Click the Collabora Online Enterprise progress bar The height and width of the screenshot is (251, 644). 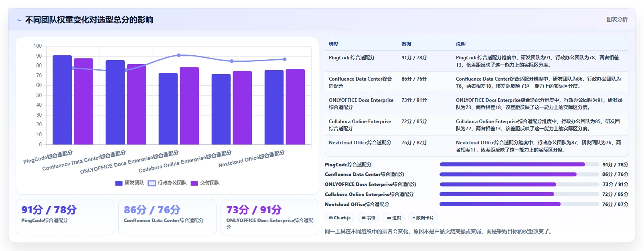[519, 194]
